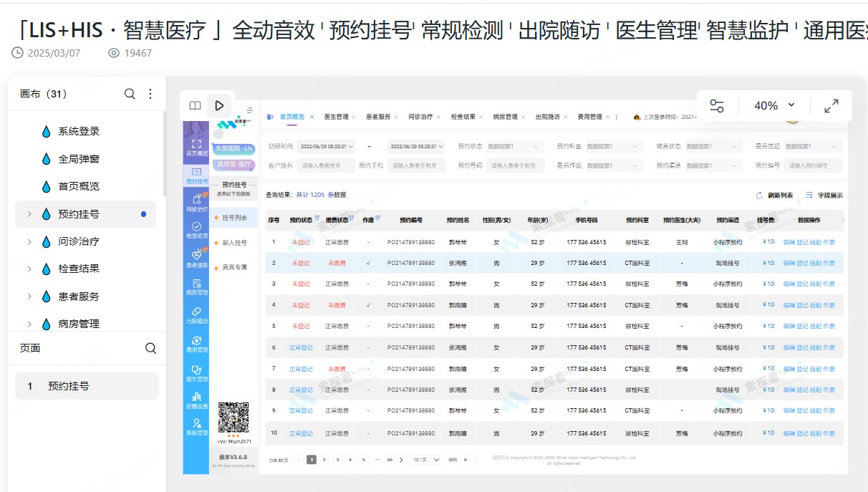This screenshot has width=868, height=492.
Task: Close the 医生管理 tab
Action: pos(354,117)
